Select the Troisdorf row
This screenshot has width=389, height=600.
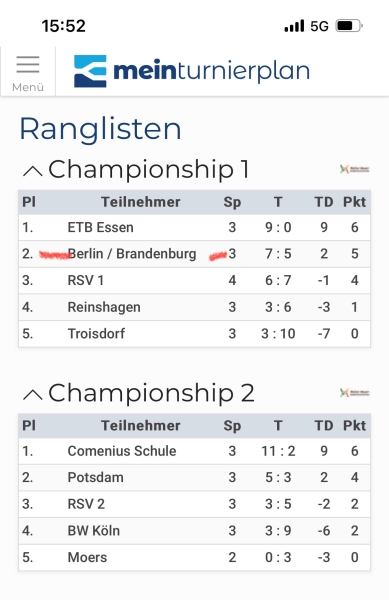194,334
